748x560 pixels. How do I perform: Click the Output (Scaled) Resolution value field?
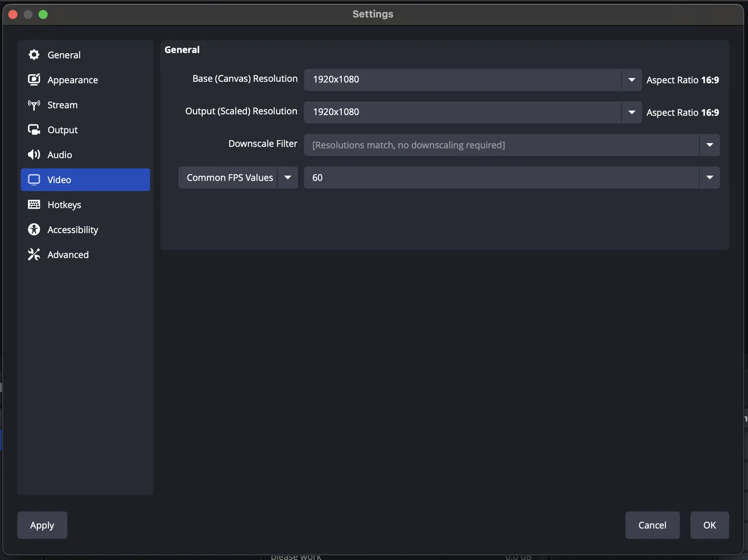[x=462, y=112]
